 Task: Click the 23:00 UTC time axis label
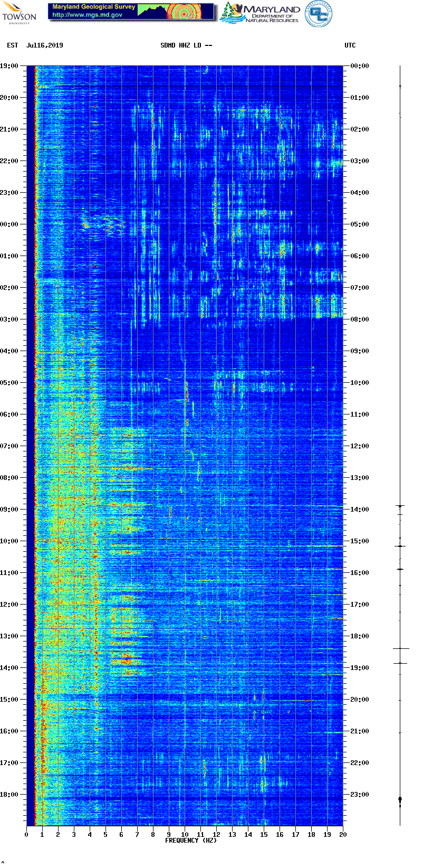[360, 795]
